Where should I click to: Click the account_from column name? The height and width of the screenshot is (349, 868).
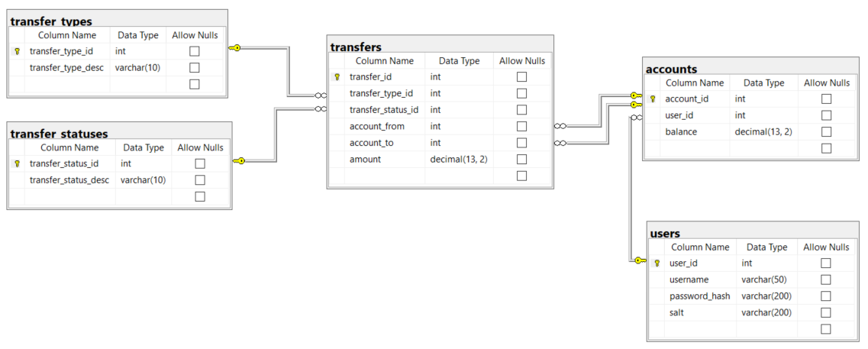(377, 126)
